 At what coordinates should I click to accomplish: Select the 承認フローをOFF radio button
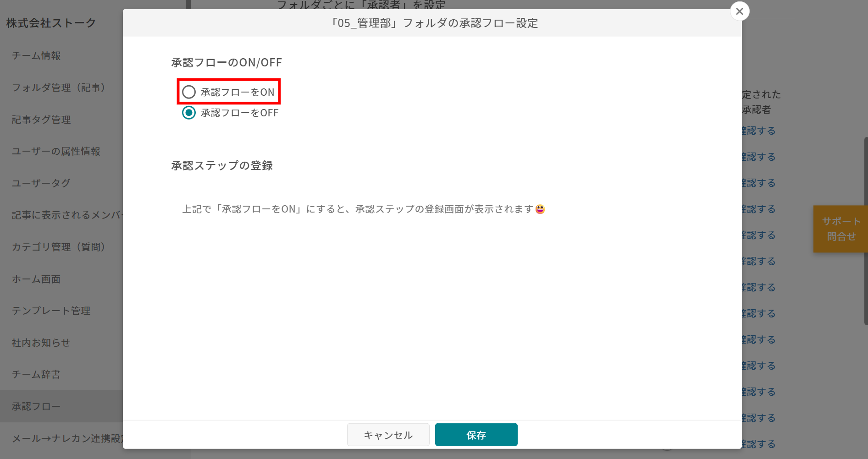(188, 113)
